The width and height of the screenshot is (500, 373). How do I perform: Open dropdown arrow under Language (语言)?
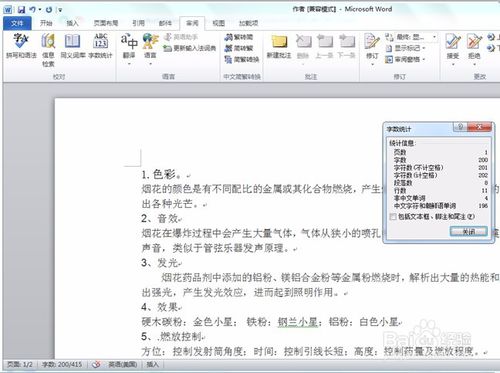[x=150, y=63]
